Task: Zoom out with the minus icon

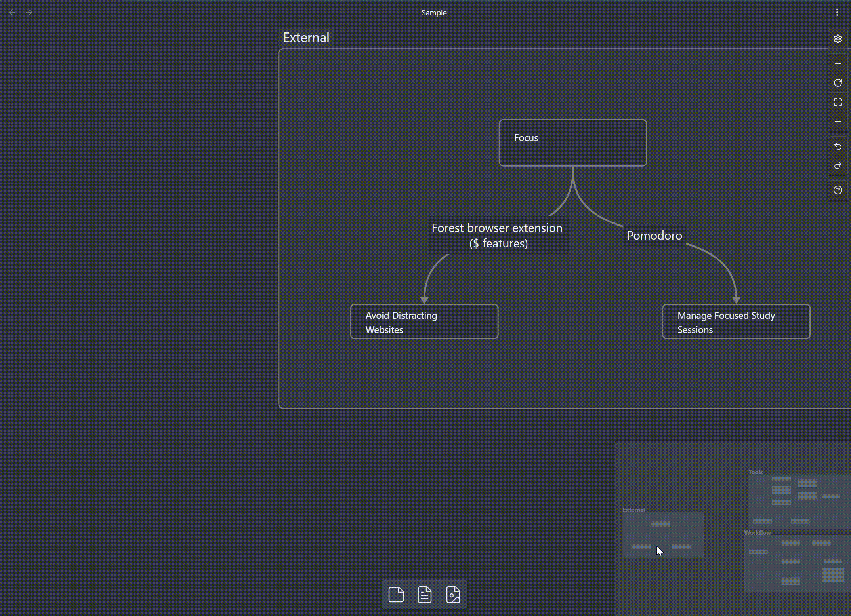Action: (838, 122)
